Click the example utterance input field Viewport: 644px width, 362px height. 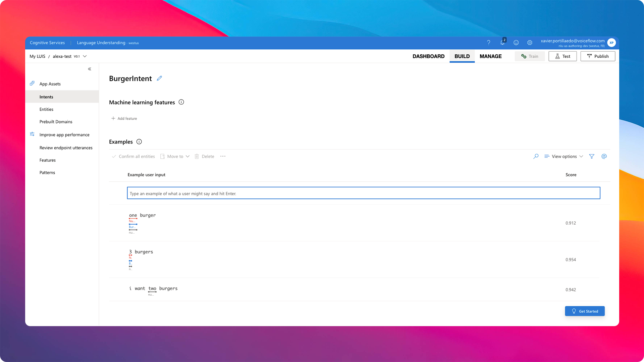pyautogui.click(x=363, y=193)
